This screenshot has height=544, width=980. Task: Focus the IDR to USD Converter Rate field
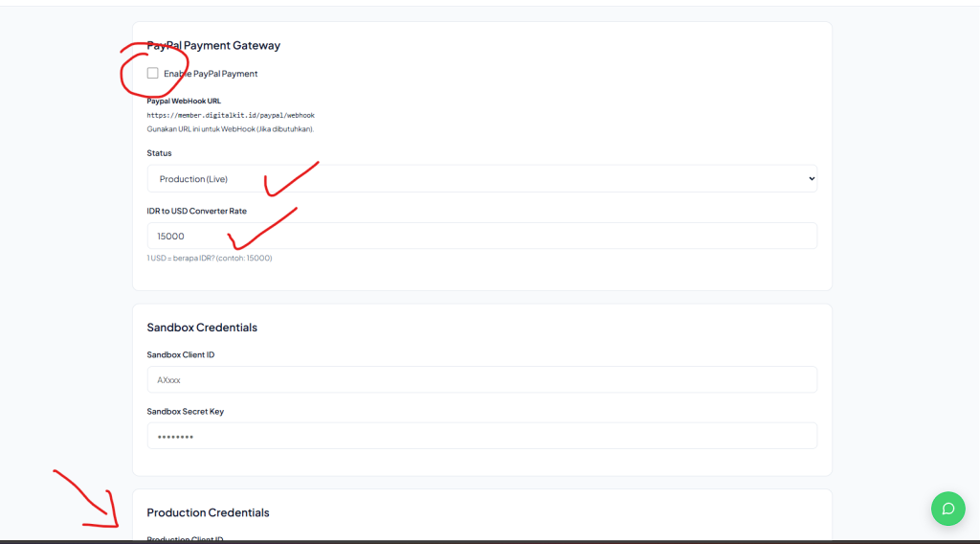[x=481, y=236]
